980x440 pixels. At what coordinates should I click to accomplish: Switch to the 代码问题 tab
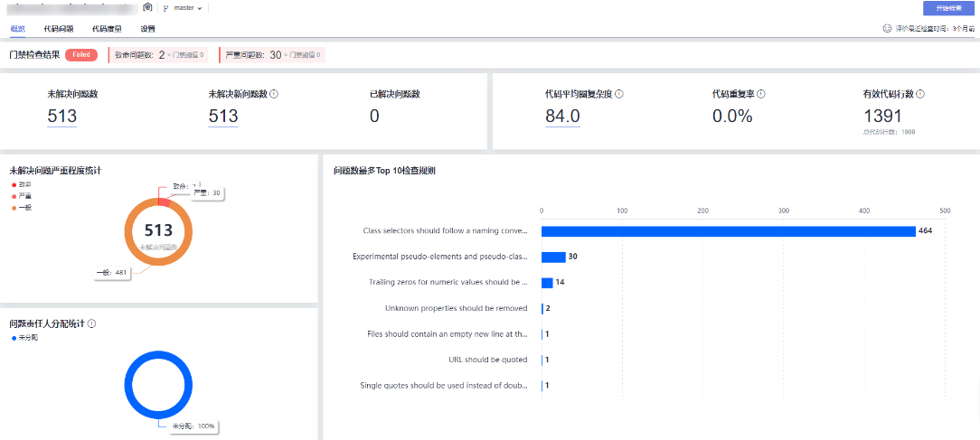pyautogui.click(x=59, y=29)
